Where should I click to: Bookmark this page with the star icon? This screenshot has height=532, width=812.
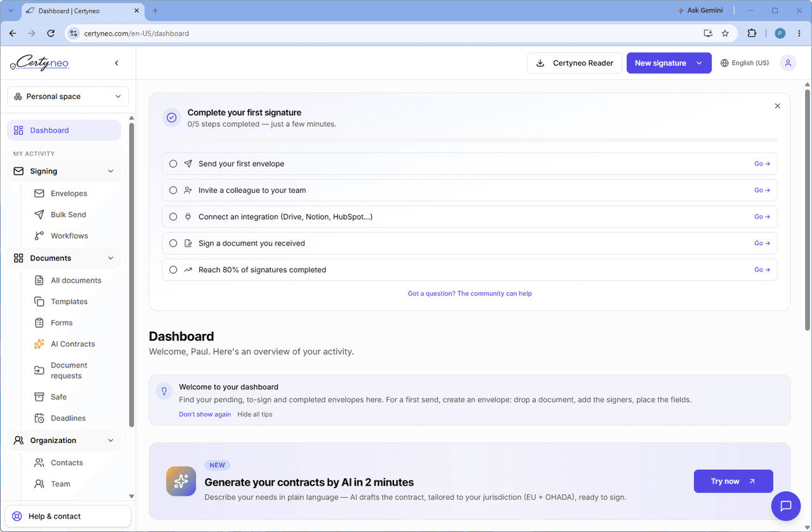[x=725, y=33]
